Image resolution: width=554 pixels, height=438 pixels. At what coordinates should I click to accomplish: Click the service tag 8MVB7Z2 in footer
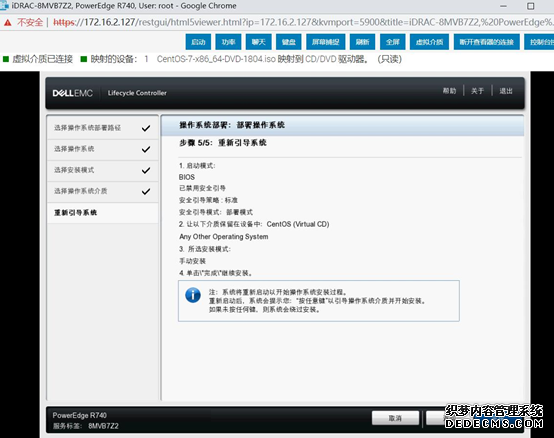104,426
